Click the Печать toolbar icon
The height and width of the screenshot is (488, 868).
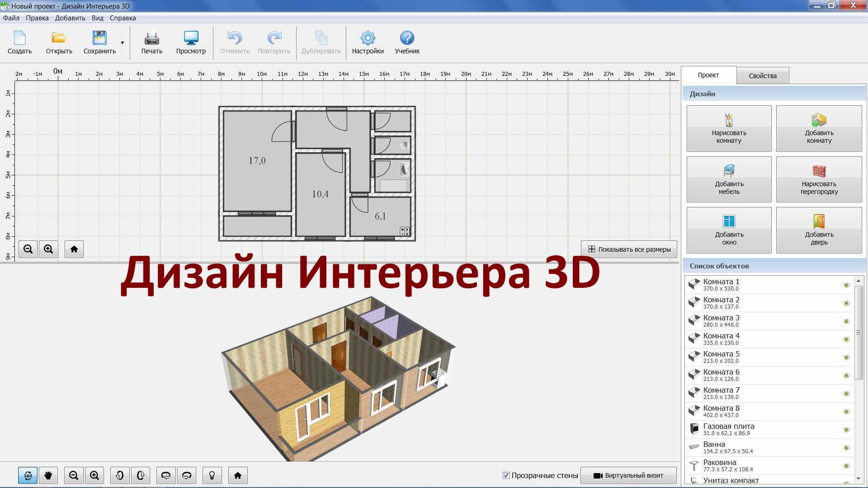(151, 42)
